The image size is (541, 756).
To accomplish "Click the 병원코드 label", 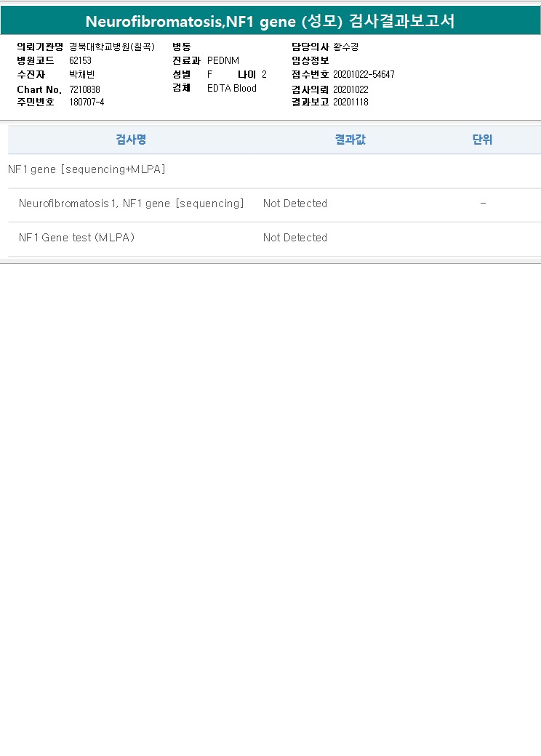I will [x=36, y=61].
